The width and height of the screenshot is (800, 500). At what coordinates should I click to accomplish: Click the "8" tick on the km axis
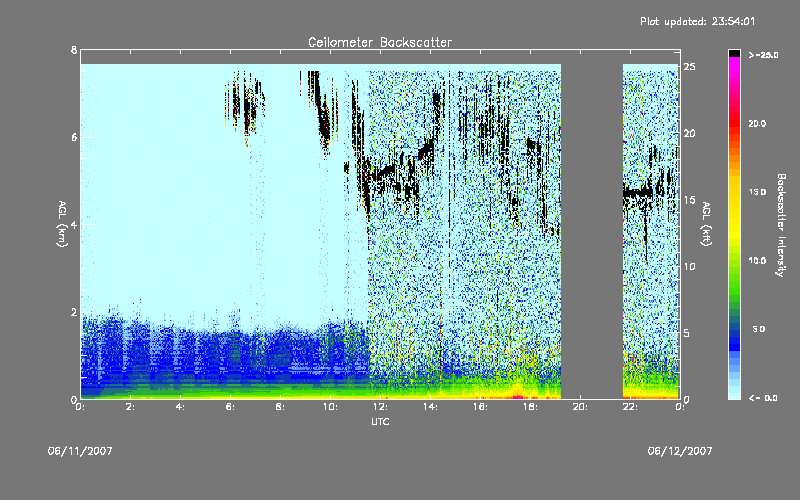point(74,50)
